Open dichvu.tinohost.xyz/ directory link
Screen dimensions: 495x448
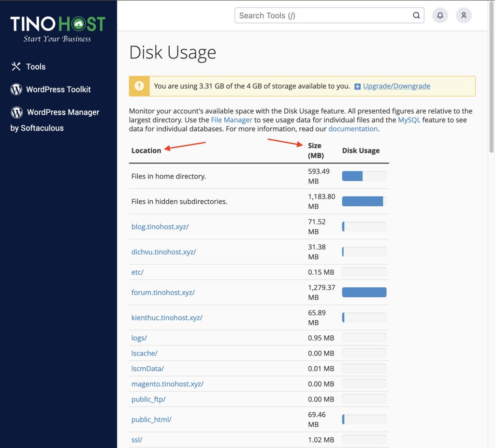click(x=163, y=252)
